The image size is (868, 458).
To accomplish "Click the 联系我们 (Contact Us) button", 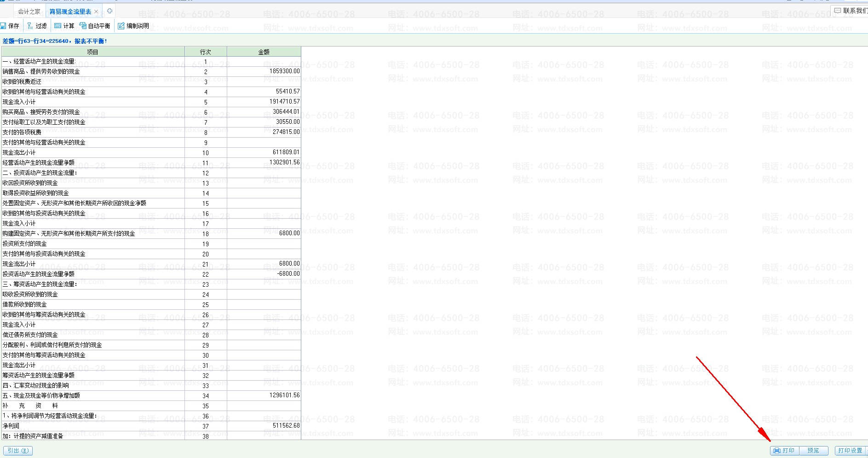I will [x=851, y=11].
